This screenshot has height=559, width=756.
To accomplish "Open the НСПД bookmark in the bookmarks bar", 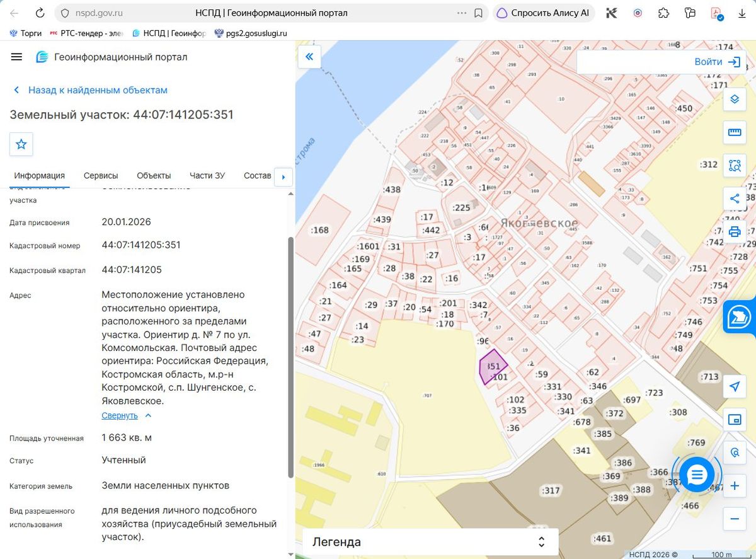I will pos(169,33).
